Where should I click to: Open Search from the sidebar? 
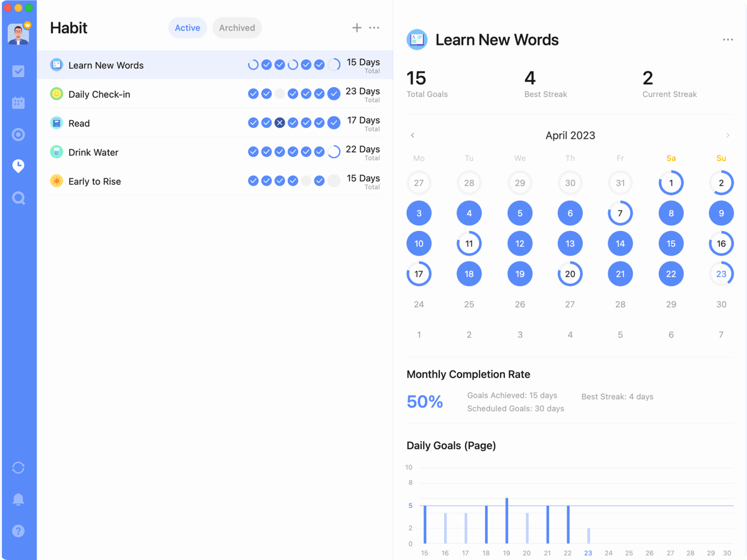pos(18,198)
